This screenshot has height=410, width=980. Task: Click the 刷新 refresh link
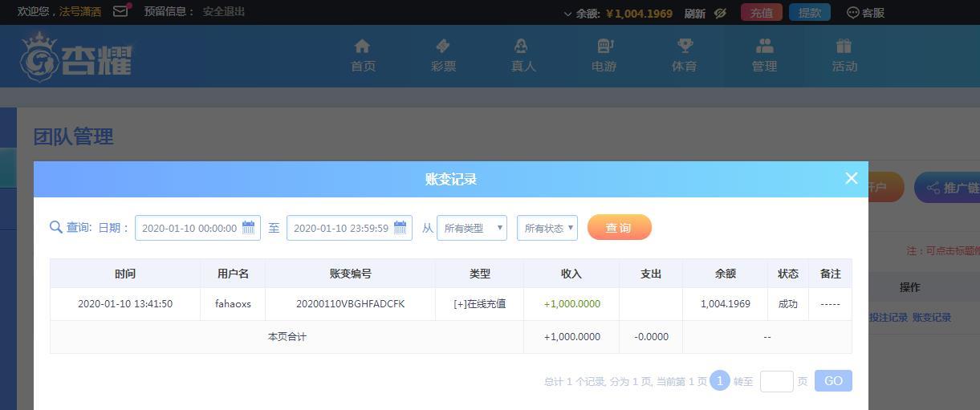click(x=695, y=13)
